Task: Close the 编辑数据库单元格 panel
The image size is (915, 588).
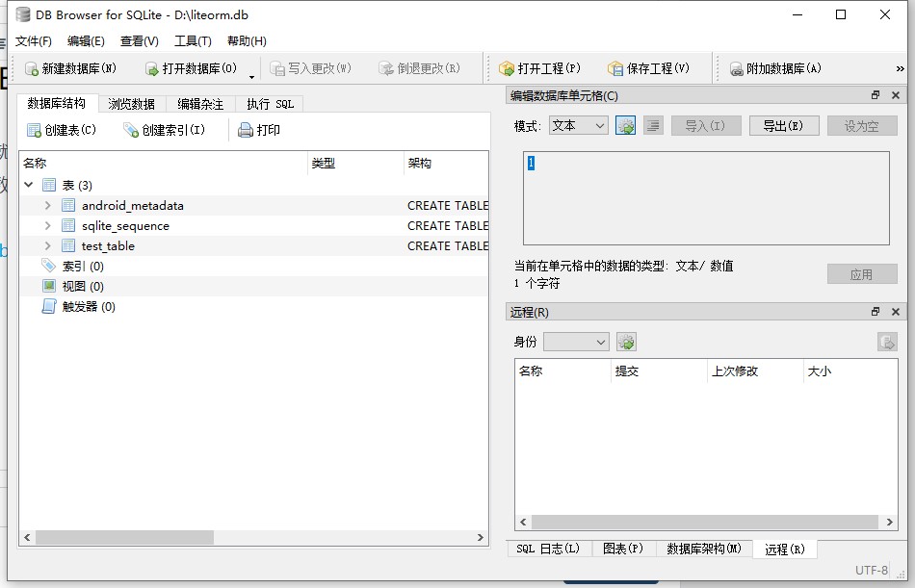Action: click(896, 95)
